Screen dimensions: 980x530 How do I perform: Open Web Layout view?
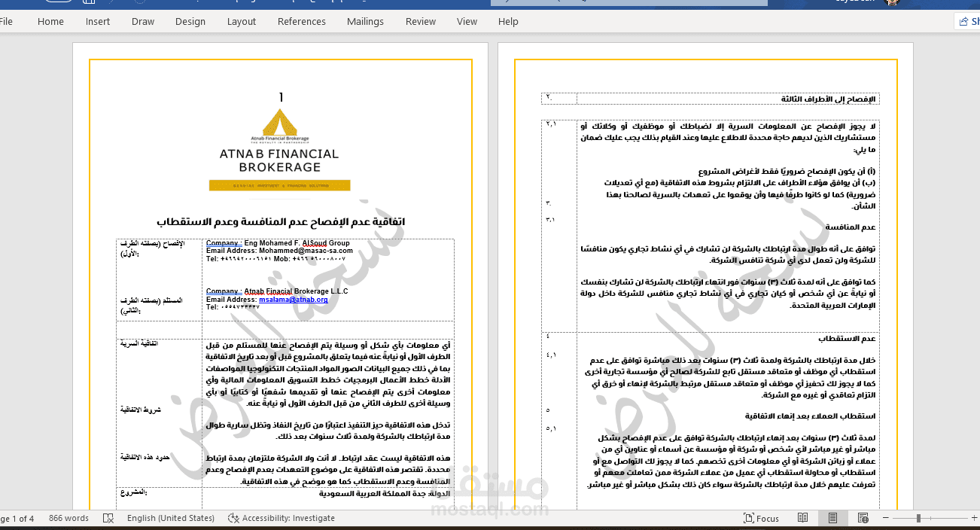(x=863, y=517)
